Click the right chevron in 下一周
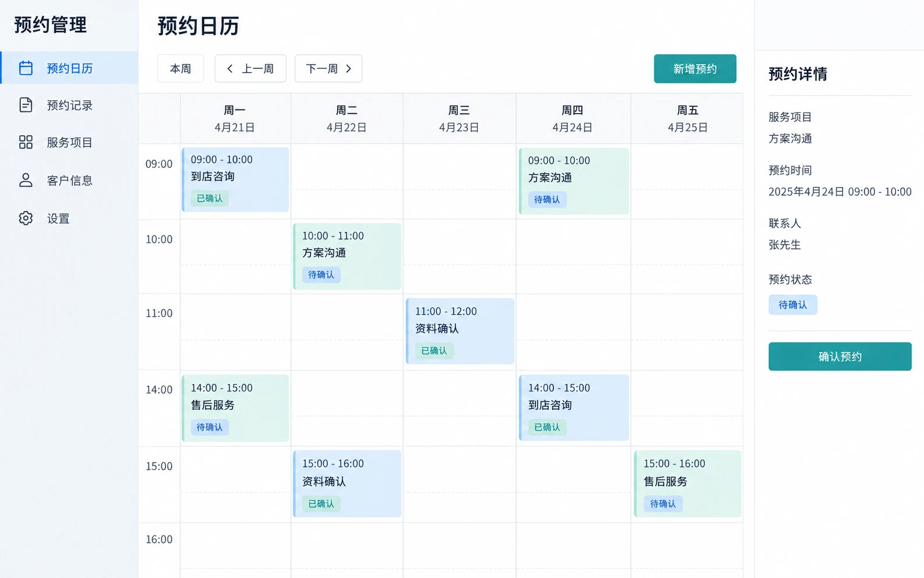The height and width of the screenshot is (578, 924). [348, 69]
